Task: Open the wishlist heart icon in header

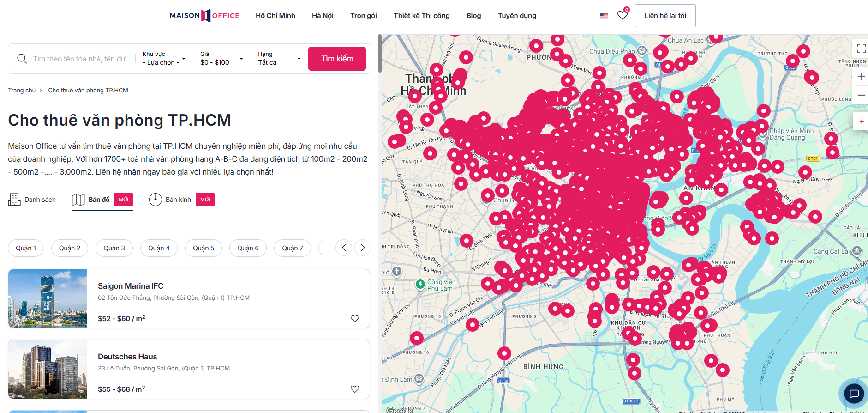Action: point(622,15)
